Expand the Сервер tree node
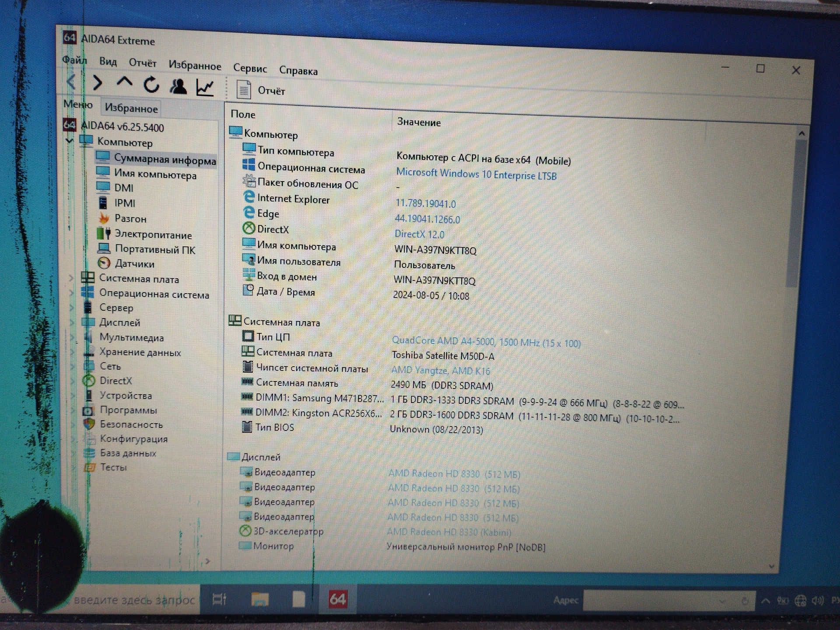The height and width of the screenshot is (630, 840). click(72, 308)
